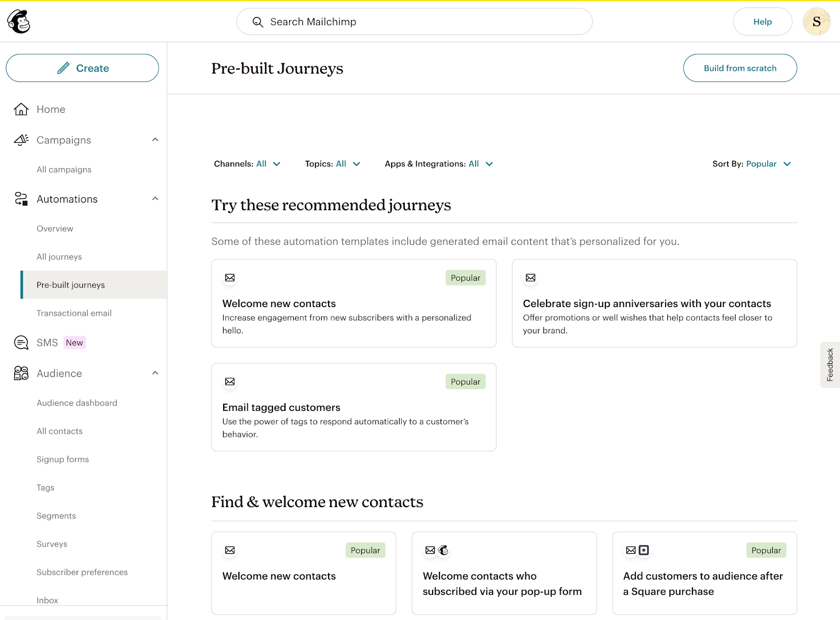Open the Feedback tab on the right edge
The image size is (840, 620).
click(x=830, y=364)
